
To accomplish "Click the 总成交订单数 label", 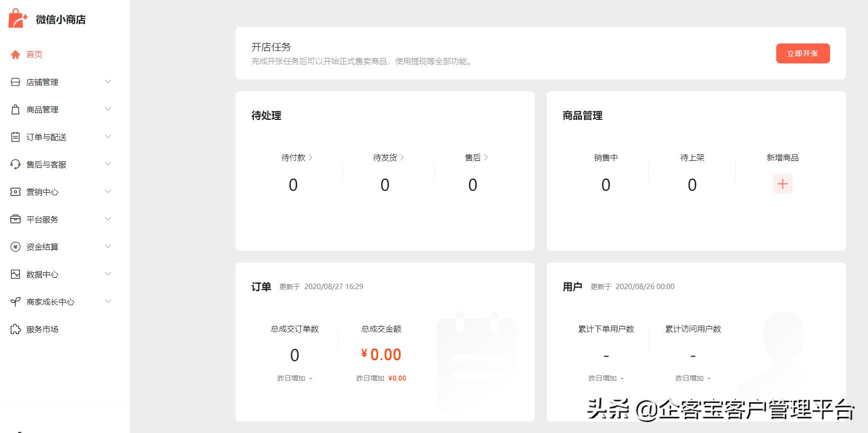I will (295, 329).
